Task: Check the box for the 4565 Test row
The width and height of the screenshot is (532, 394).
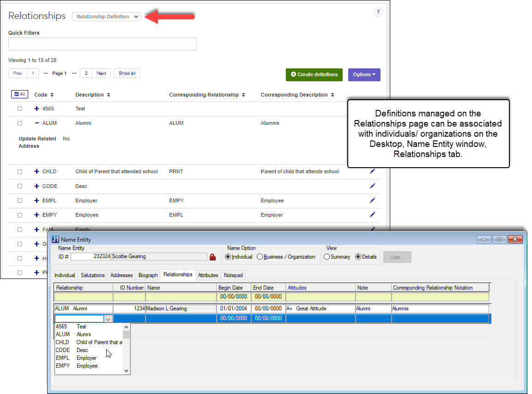Action: coord(20,109)
